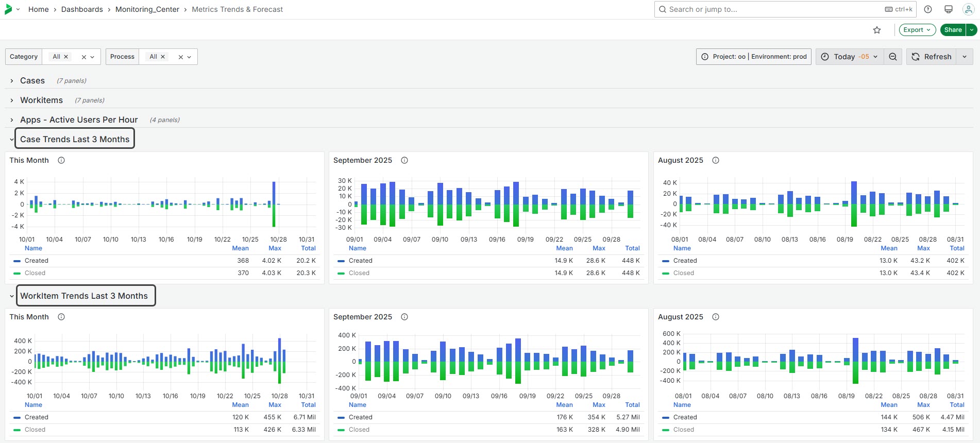Toggle Created series in This Month case legend
This screenshot has height=443, width=980.
click(x=36, y=261)
